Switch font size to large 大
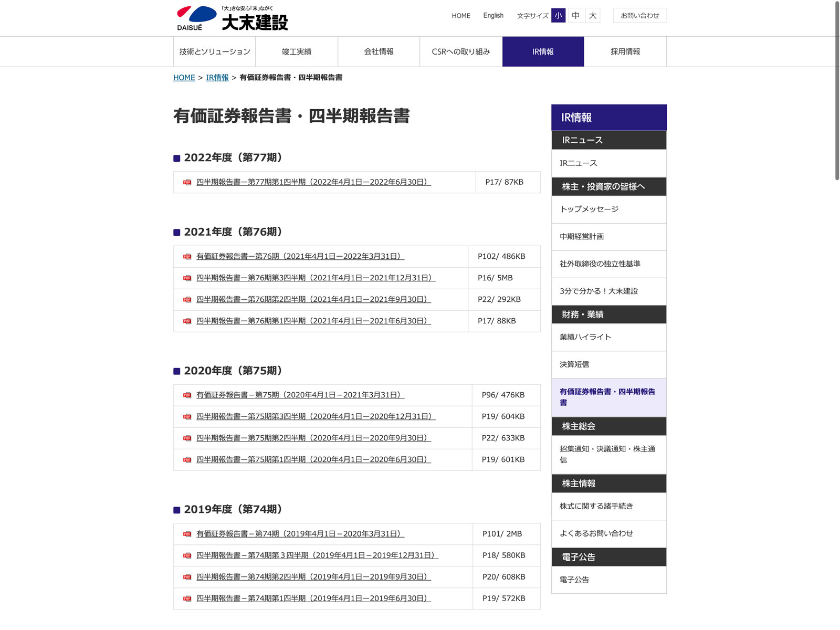 pyautogui.click(x=593, y=15)
